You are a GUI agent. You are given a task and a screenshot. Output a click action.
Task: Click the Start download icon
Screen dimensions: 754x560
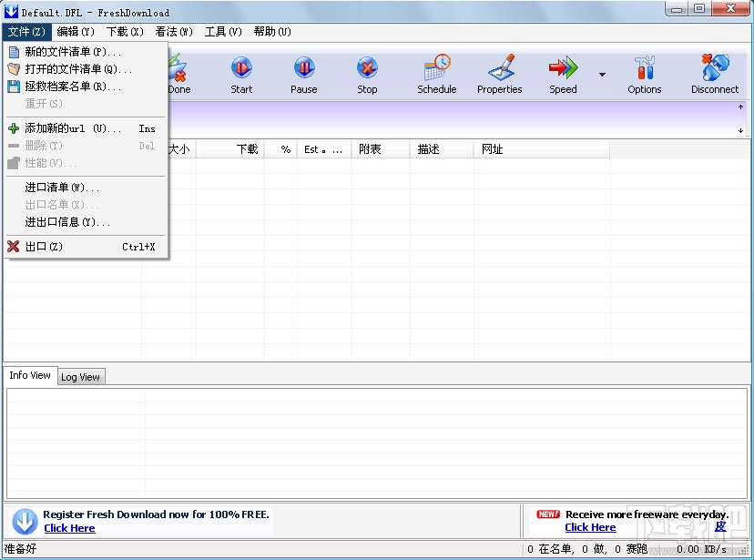[x=241, y=75]
